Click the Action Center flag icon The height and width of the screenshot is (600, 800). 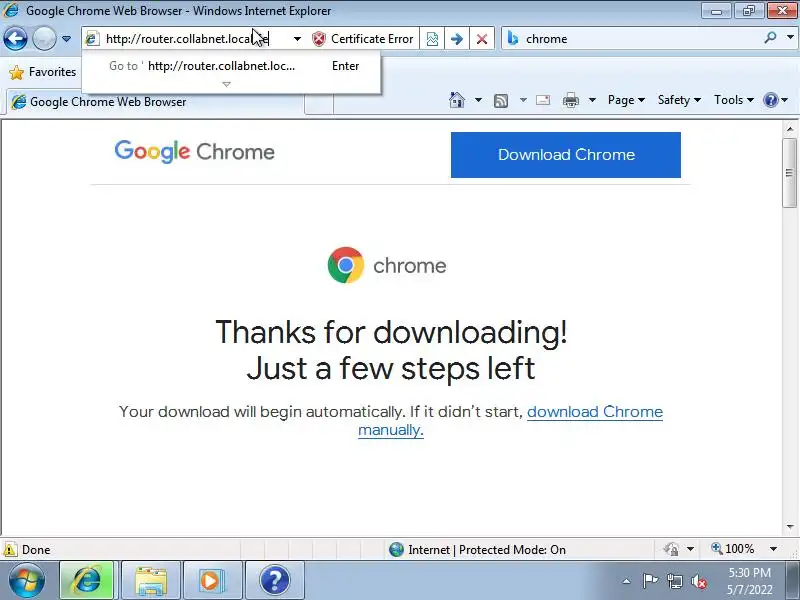pyautogui.click(x=650, y=581)
